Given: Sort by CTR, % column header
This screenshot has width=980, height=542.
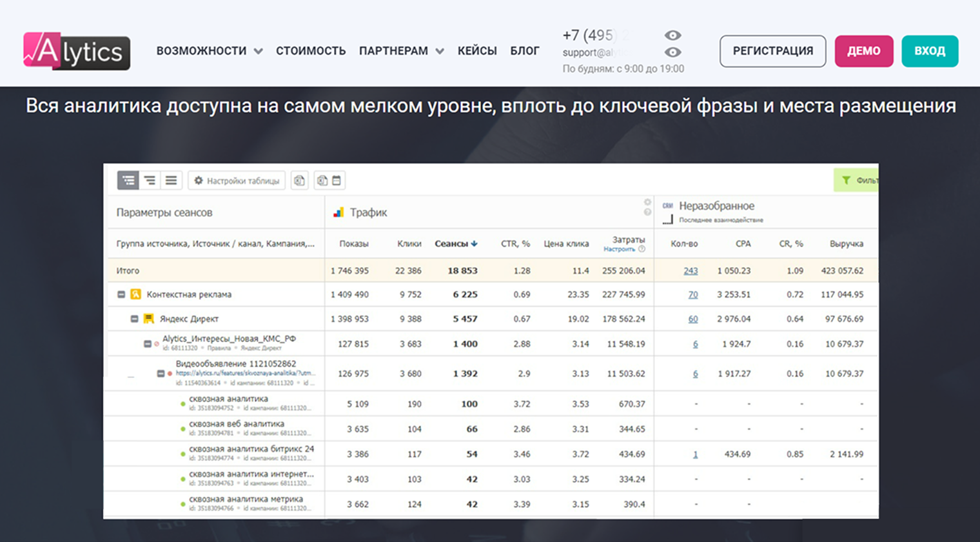Looking at the screenshot, I should tap(515, 244).
